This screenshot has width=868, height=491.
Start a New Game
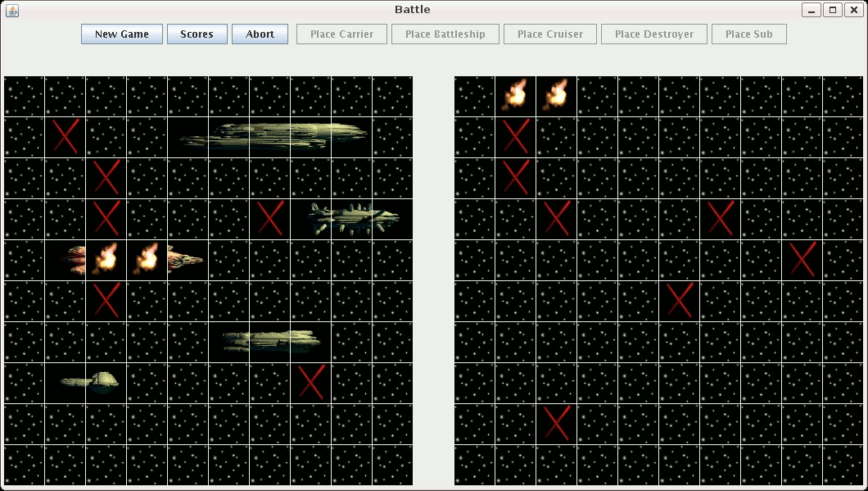point(122,34)
